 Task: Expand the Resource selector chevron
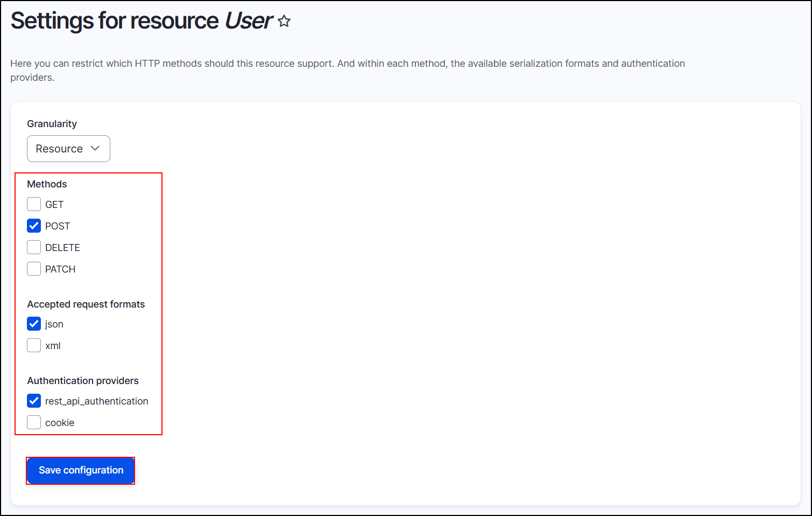[x=95, y=149]
